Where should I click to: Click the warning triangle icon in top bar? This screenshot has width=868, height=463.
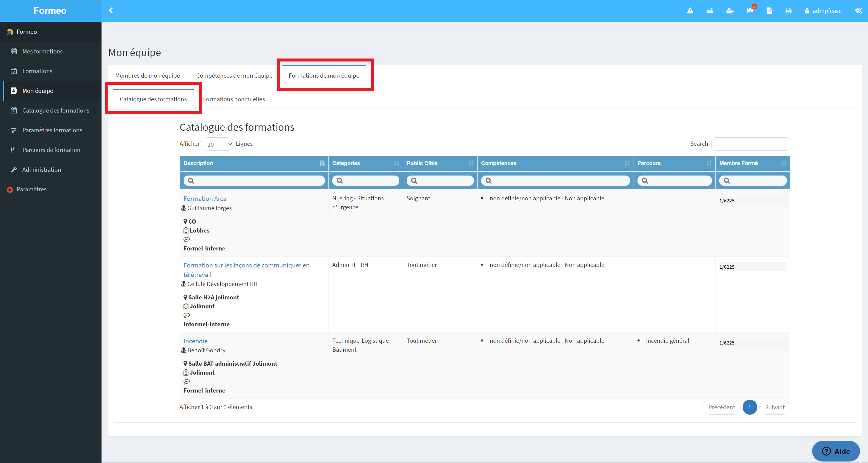(x=690, y=11)
